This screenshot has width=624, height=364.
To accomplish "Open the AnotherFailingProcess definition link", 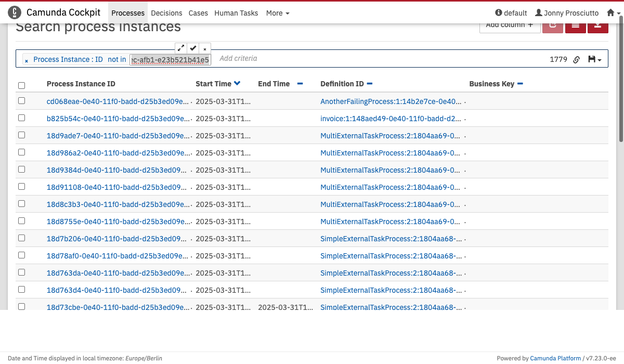I will 391,101.
